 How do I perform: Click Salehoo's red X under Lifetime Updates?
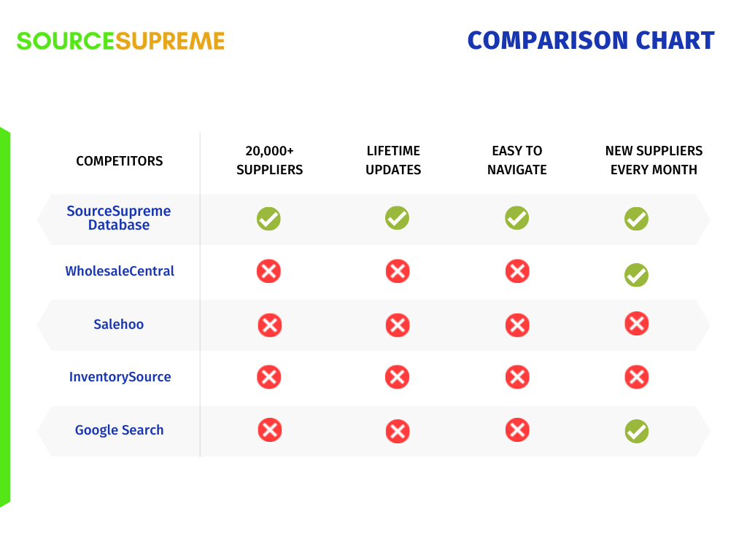pos(397,324)
